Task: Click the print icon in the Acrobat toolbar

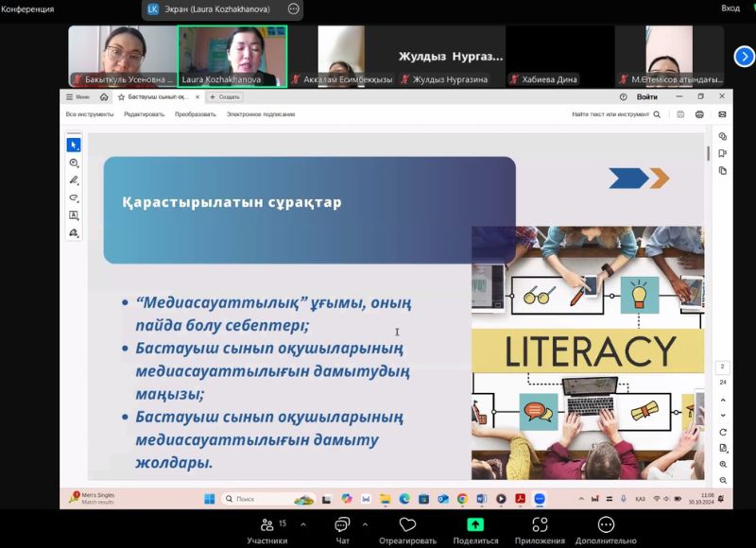Action: tap(699, 114)
